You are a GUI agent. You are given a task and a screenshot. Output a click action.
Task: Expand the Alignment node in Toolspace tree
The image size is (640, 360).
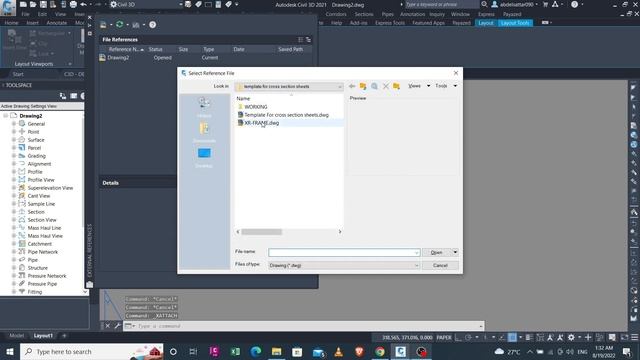coord(14,164)
